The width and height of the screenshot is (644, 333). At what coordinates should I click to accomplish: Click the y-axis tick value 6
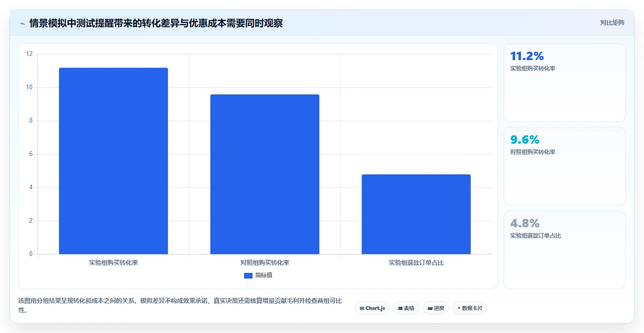coord(31,154)
